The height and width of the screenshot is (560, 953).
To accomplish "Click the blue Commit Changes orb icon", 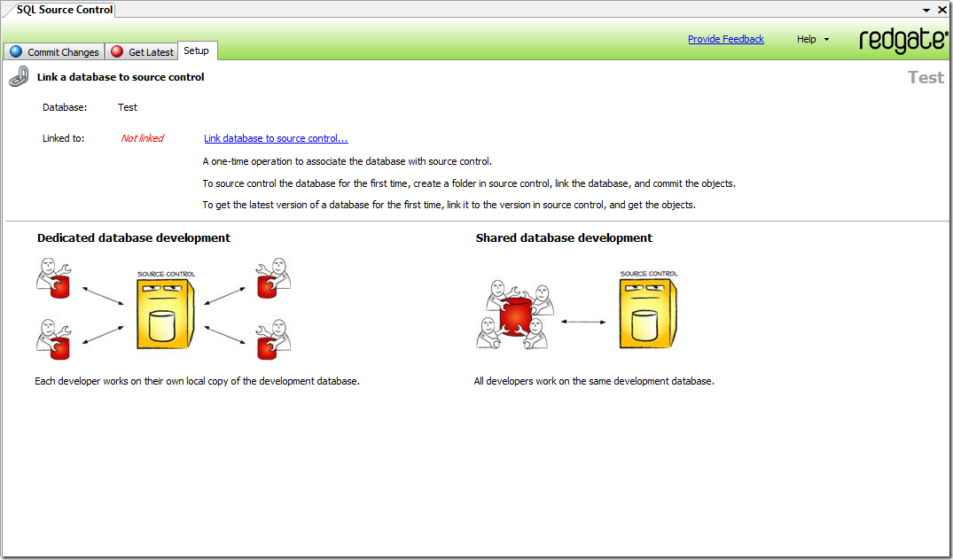I will 17,51.
